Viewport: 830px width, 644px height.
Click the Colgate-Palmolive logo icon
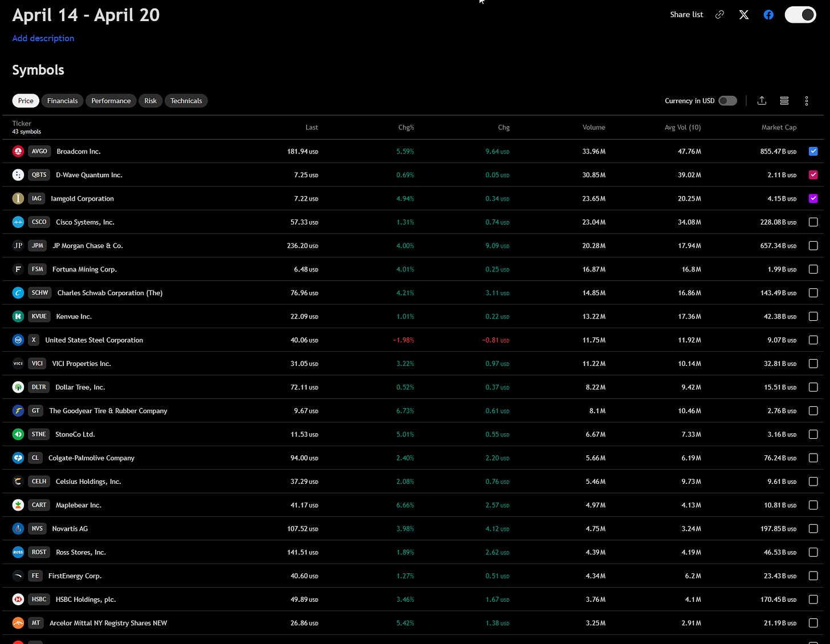pyautogui.click(x=18, y=458)
